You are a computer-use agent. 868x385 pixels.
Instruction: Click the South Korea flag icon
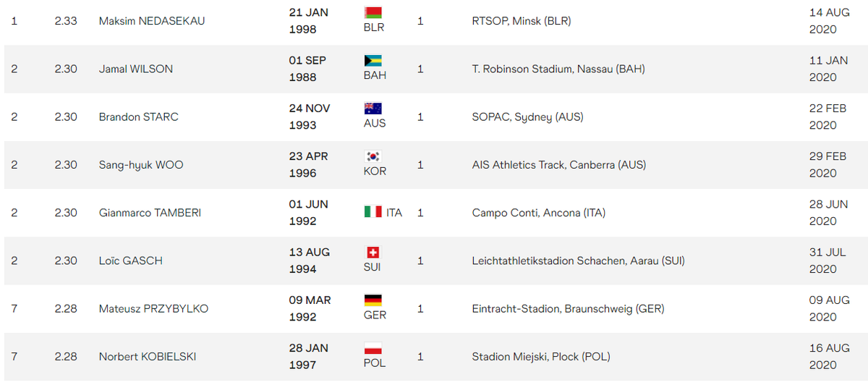(x=373, y=156)
